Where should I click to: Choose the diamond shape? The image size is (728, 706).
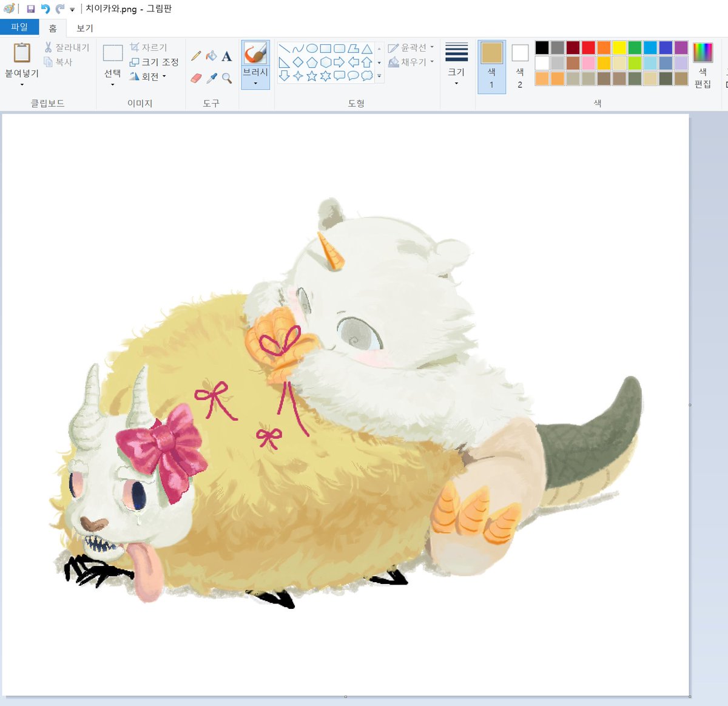tap(298, 62)
